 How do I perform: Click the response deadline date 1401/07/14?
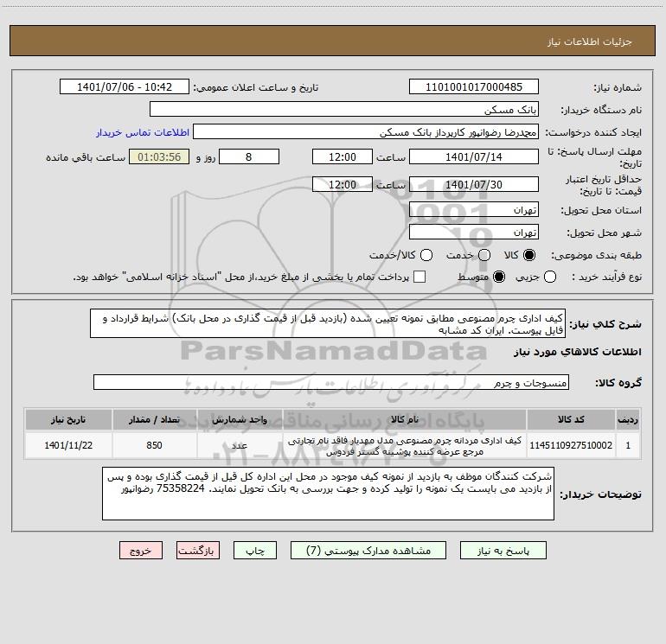click(474, 156)
